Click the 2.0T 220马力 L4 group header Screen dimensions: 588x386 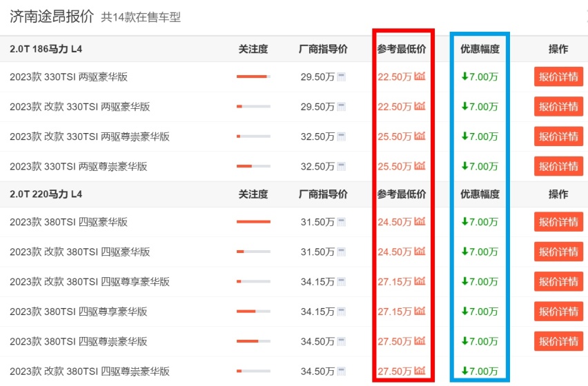pyautogui.click(x=46, y=194)
